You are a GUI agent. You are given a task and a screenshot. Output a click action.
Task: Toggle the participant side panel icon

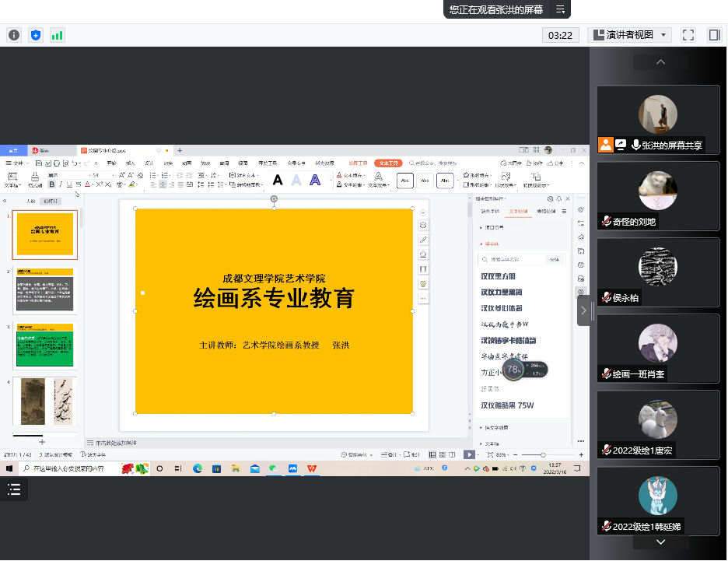click(x=713, y=35)
